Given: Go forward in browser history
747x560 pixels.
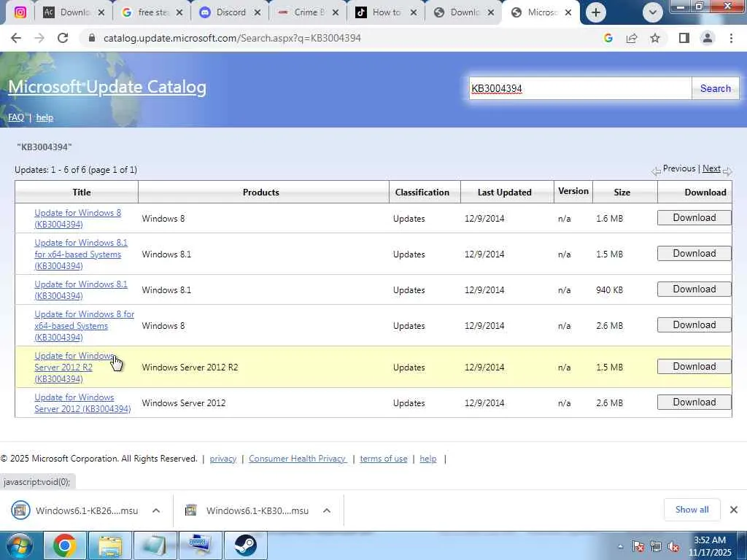Looking at the screenshot, I should (39, 38).
